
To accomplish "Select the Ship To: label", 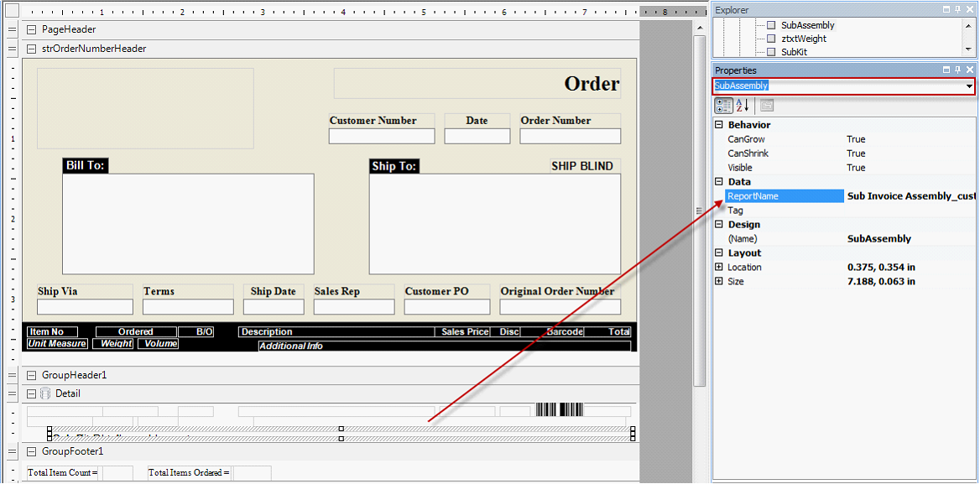I will [x=394, y=166].
